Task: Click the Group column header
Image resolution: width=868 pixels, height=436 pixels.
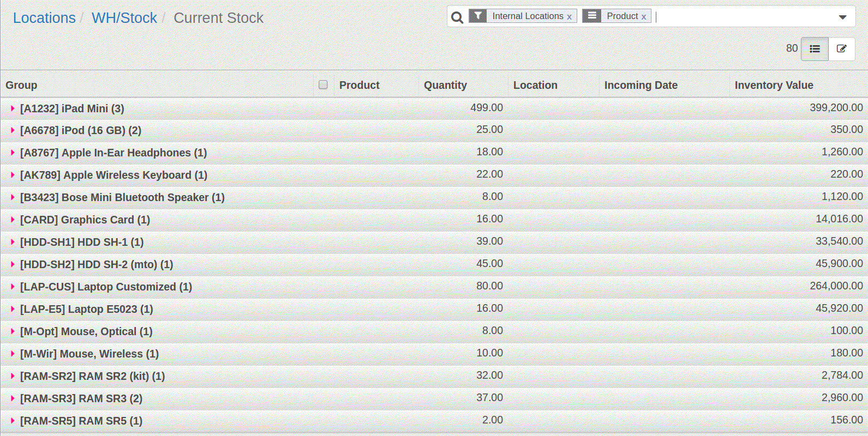Action: (21, 85)
